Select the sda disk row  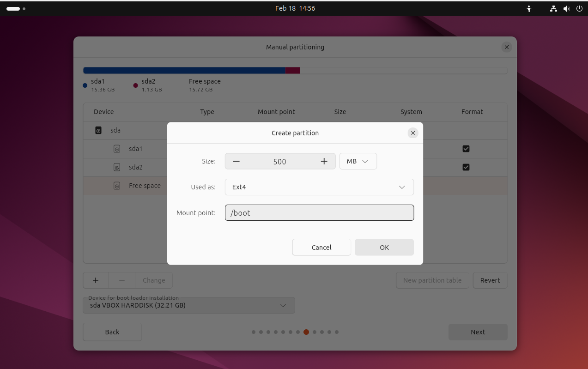295,130
